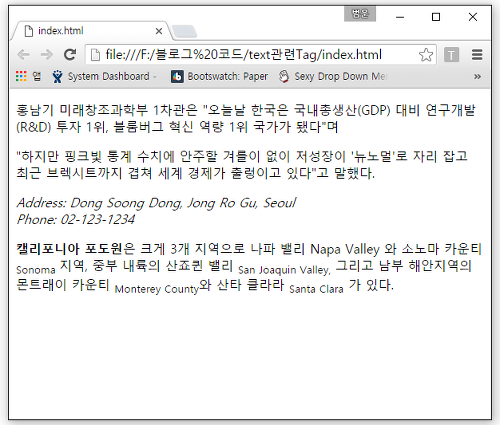Open the Sexy Drop Down Menu bookmark
This screenshot has height=425, width=500.
332,76
